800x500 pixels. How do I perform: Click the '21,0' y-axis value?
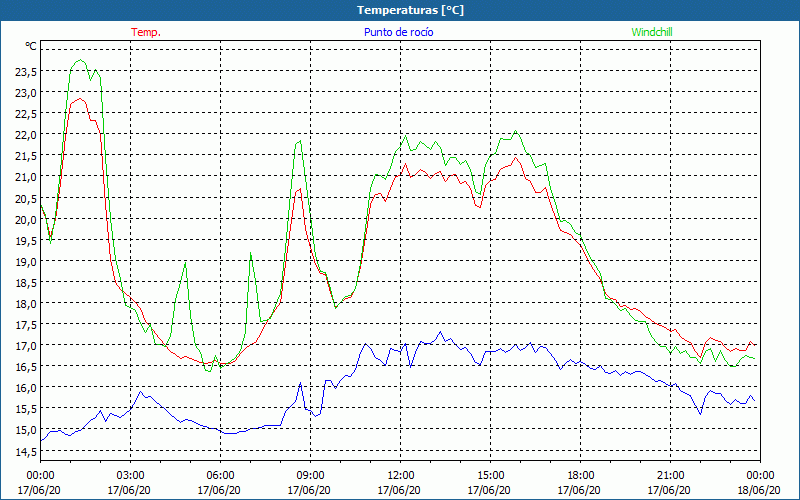(x=26, y=178)
